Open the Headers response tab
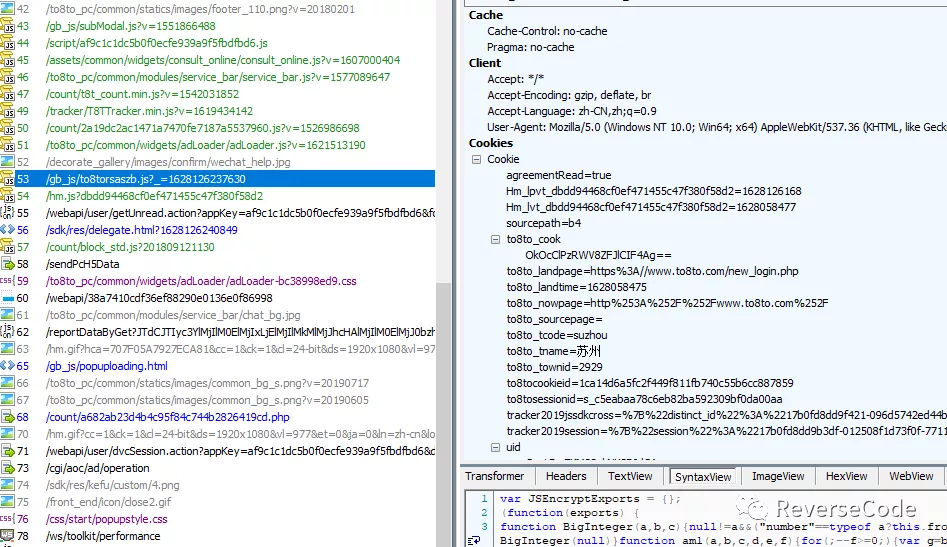Image resolution: width=947 pixels, height=547 pixels. coord(566,476)
